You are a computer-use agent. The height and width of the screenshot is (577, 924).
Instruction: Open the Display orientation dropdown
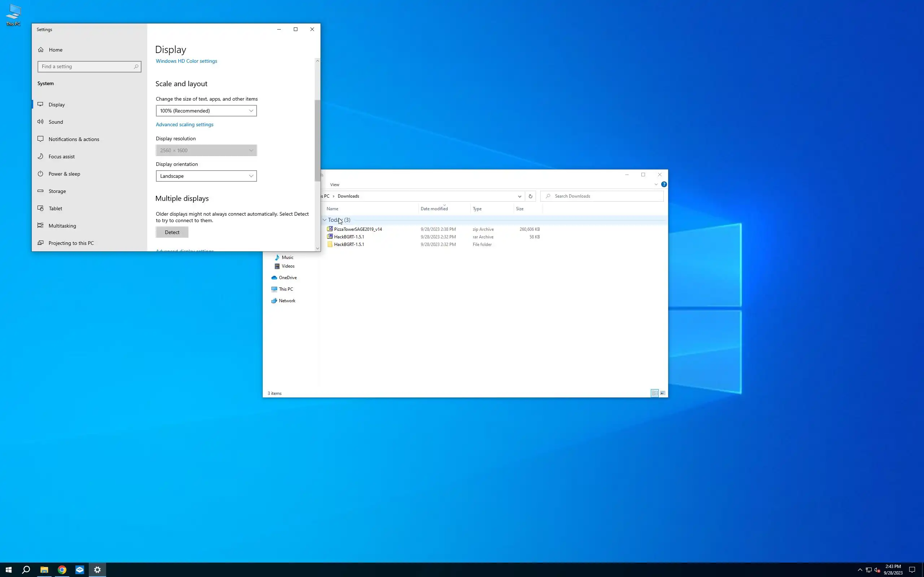point(206,176)
